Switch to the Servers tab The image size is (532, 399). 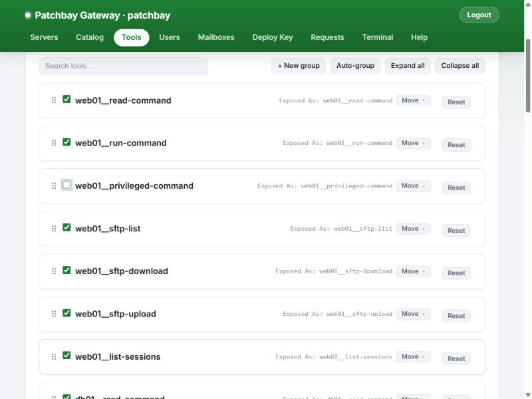coord(44,37)
